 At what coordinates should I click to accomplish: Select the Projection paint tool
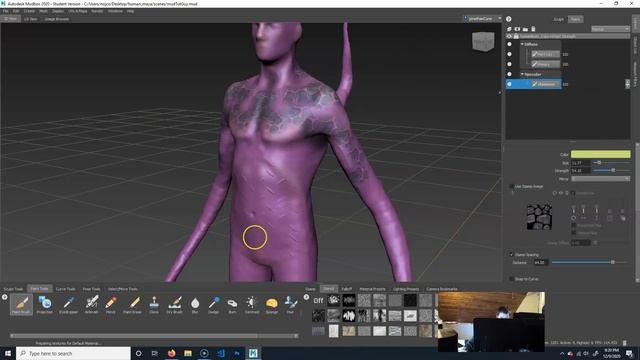(44, 305)
